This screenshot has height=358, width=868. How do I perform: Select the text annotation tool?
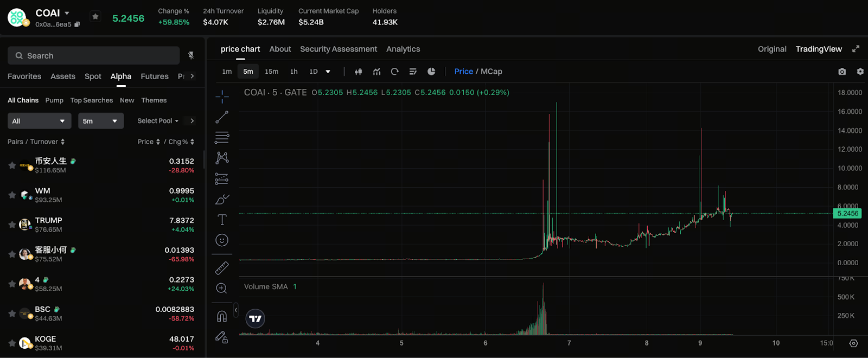[x=222, y=220]
